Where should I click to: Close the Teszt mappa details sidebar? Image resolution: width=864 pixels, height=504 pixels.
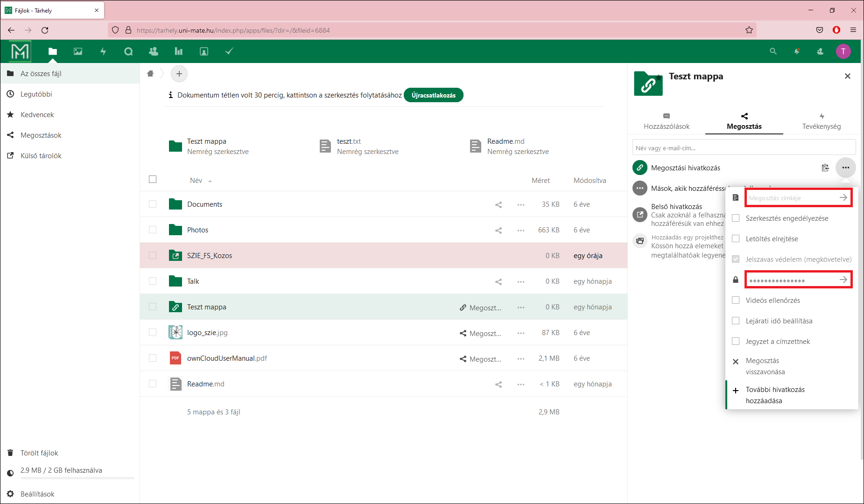click(x=848, y=76)
